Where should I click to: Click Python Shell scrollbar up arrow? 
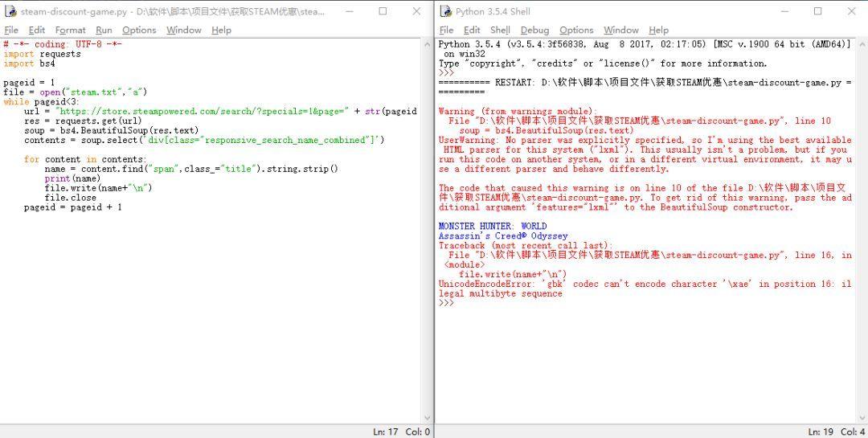(x=861, y=44)
